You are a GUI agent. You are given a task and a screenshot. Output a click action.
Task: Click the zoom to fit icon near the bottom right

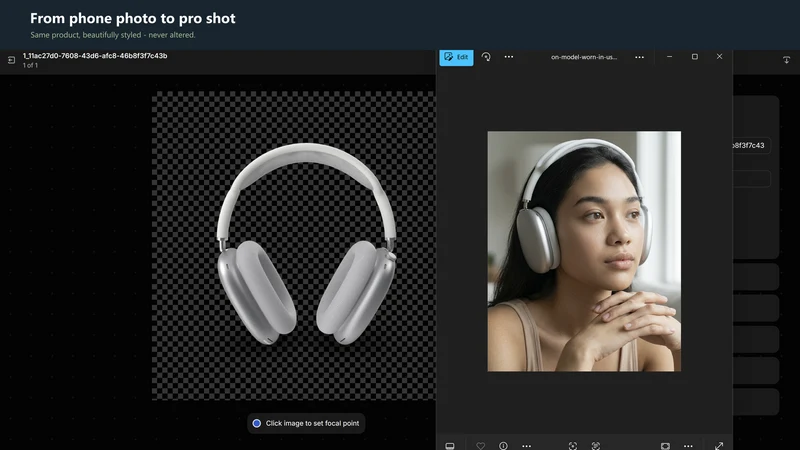[x=665, y=445]
